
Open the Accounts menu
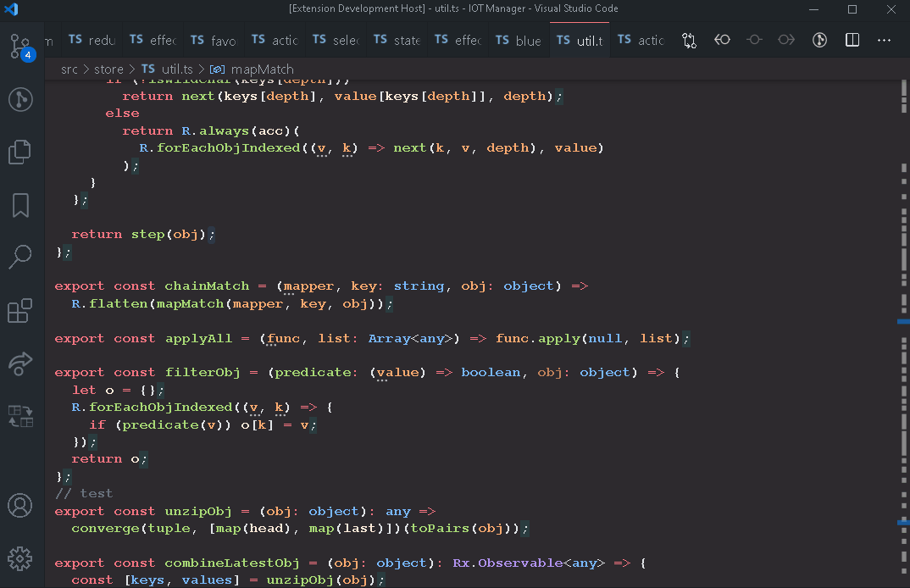pyautogui.click(x=20, y=506)
